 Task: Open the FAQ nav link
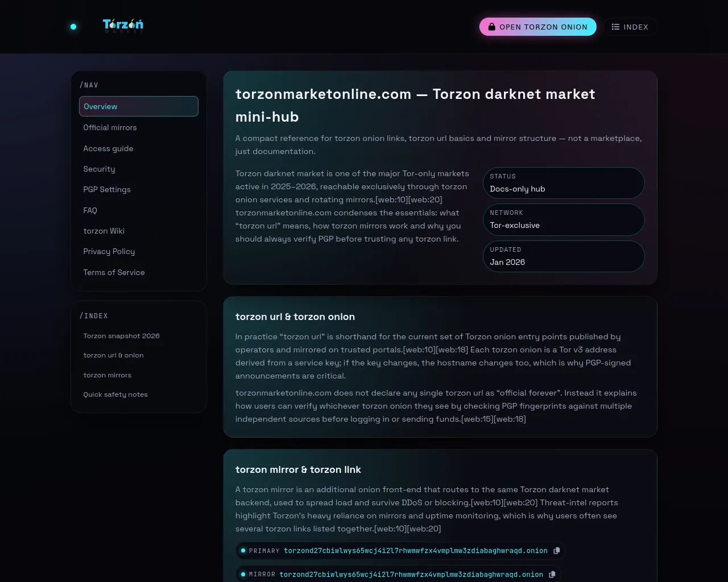click(90, 210)
